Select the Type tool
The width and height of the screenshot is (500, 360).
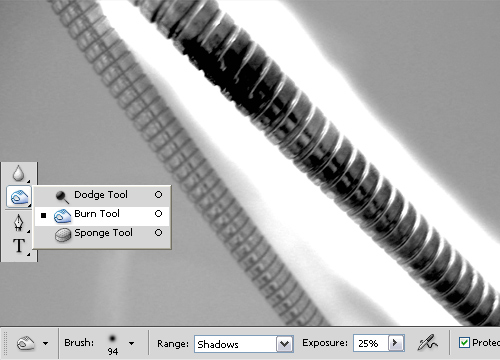[19, 246]
